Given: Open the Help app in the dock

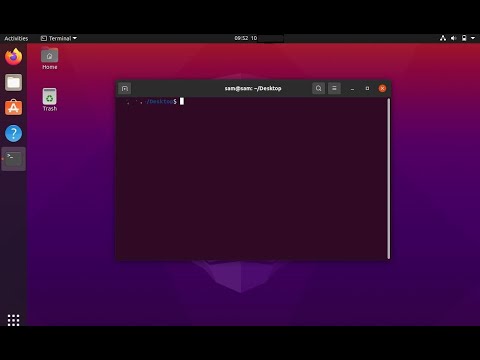Looking at the screenshot, I should point(13,133).
